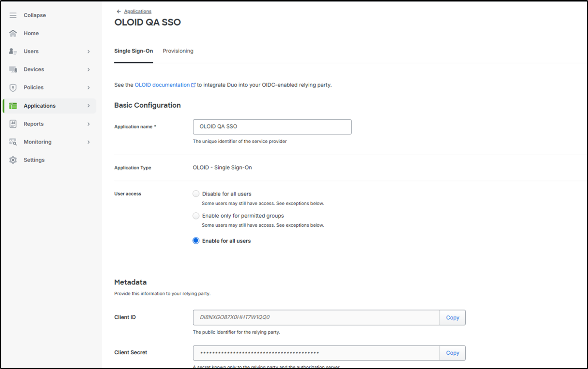Open Settings in the sidebar

click(34, 160)
